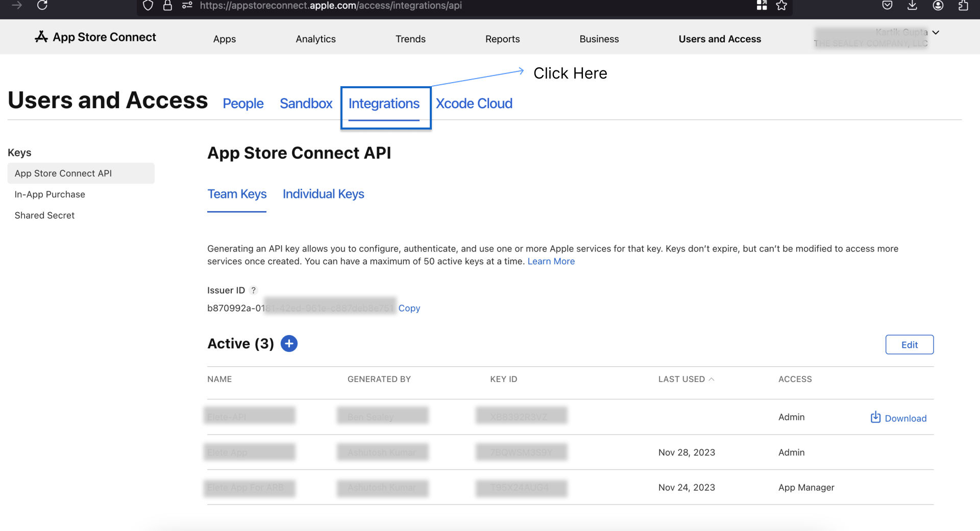980x531 pixels.
Task: Click the Issuer ID help question mark
Action: 254,290
